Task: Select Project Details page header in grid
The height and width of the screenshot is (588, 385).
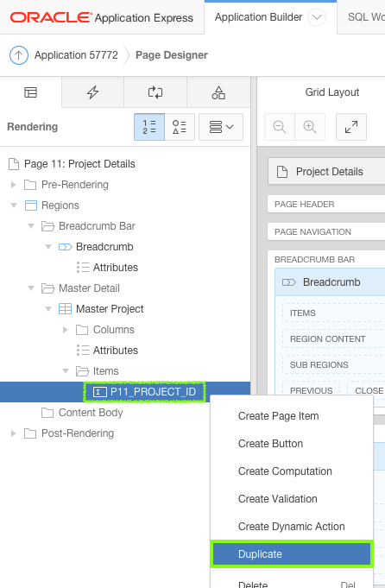Action: (x=326, y=171)
